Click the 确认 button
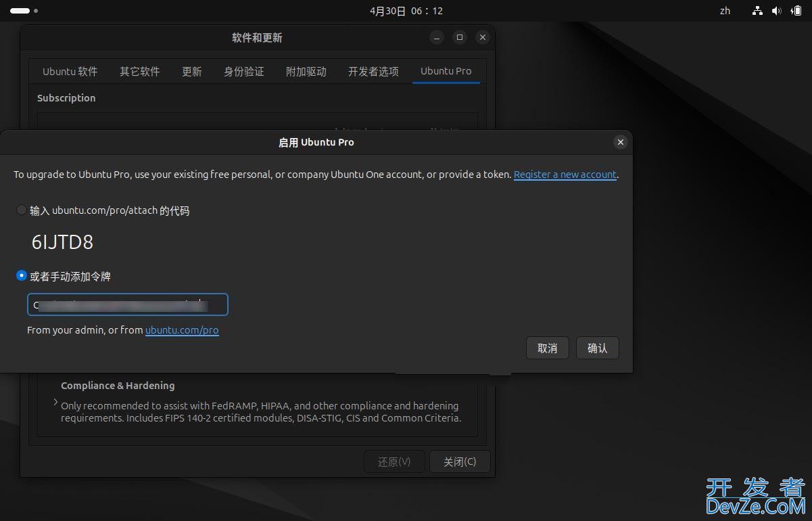The image size is (812, 521). pyautogui.click(x=598, y=348)
